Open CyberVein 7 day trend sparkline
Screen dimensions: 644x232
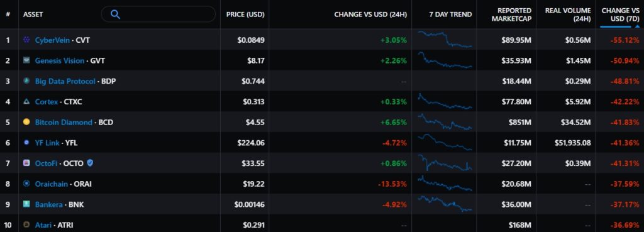pos(445,40)
